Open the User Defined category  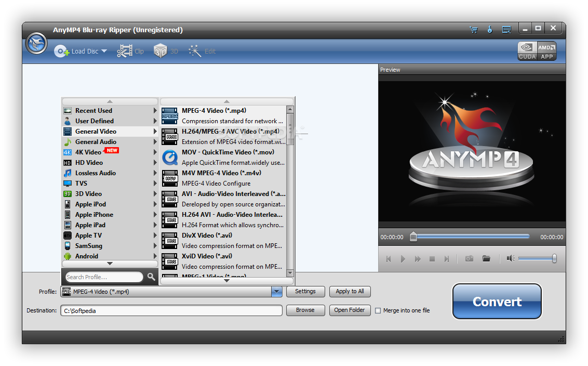[x=110, y=121]
